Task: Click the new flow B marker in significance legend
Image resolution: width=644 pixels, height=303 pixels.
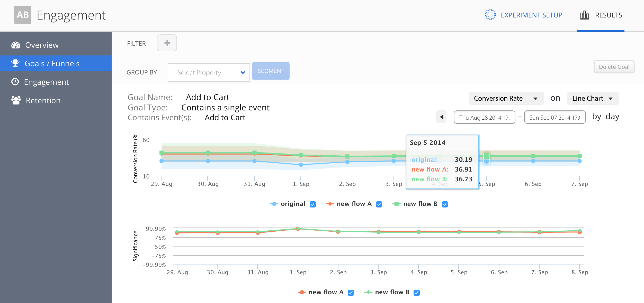Action: coord(368,292)
